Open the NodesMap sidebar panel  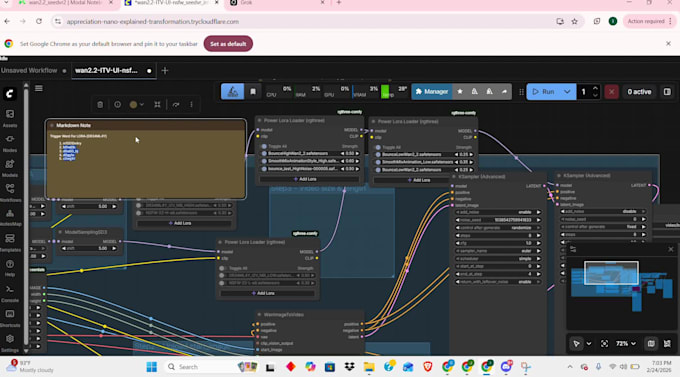10,217
